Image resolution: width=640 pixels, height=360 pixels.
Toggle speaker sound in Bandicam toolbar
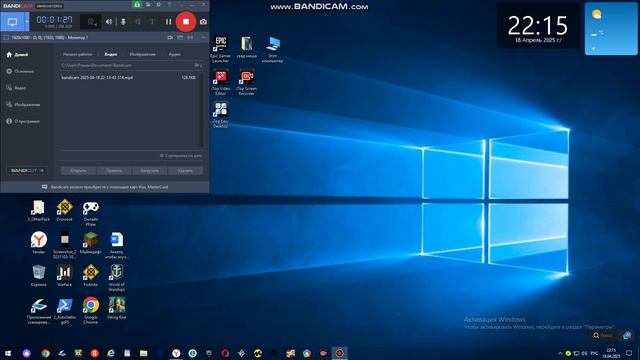pos(109,22)
